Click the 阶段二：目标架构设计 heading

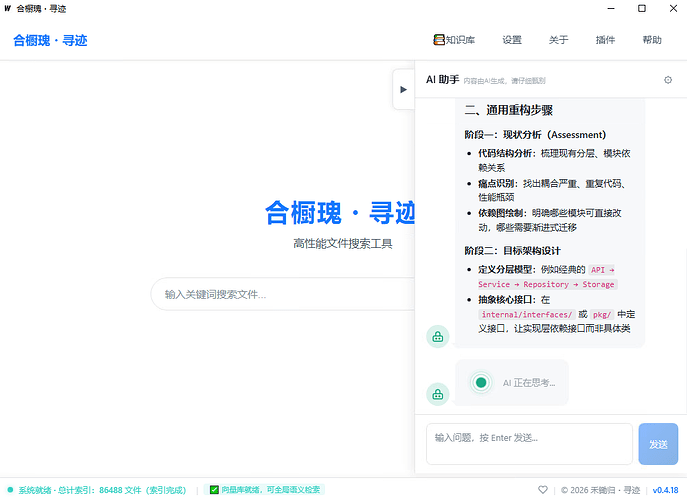click(x=512, y=251)
